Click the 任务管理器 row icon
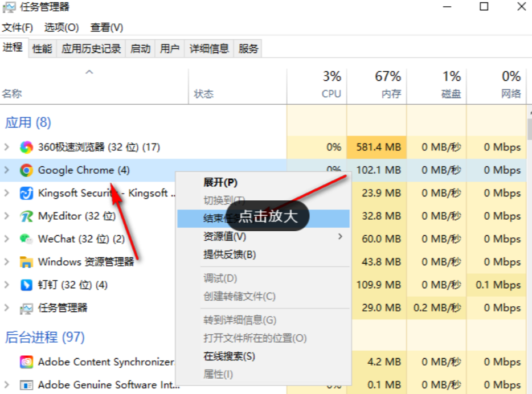532x394 pixels. click(x=26, y=308)
